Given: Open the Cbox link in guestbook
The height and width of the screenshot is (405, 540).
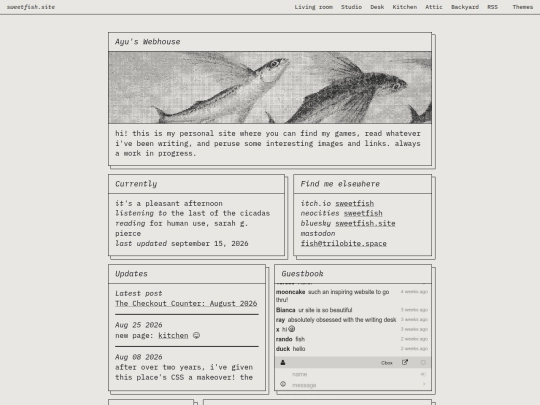Looking at the screenshot, I should pos(387,363).
